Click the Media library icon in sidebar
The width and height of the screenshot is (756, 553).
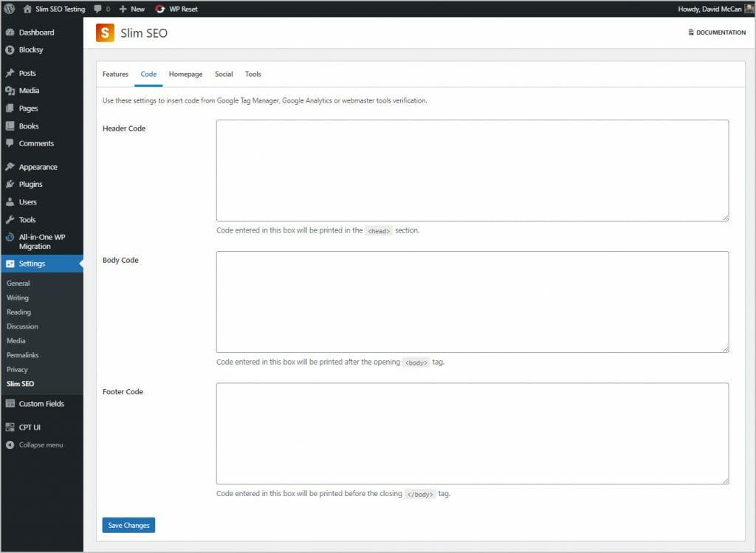click(10, 91)
